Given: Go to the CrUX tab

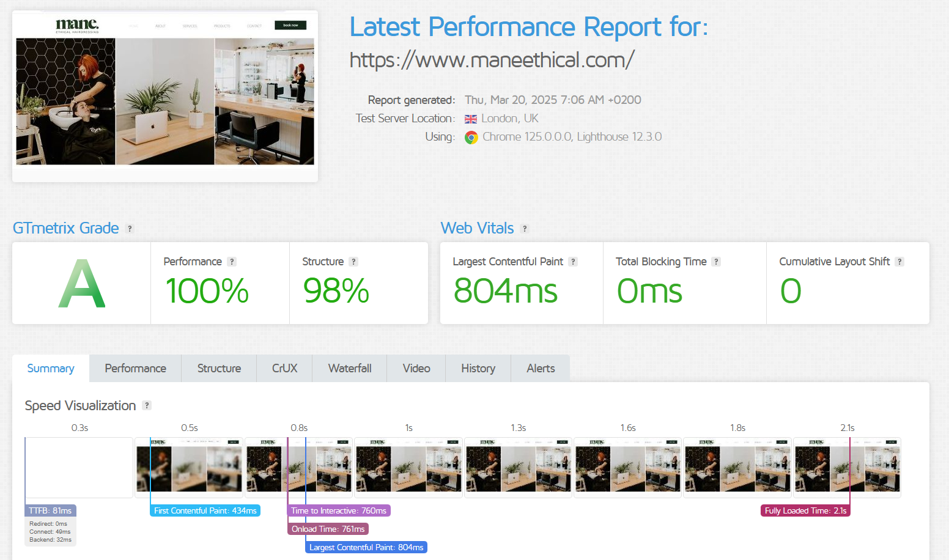Looking at the screenshot, I should click(x=285, y=369).
